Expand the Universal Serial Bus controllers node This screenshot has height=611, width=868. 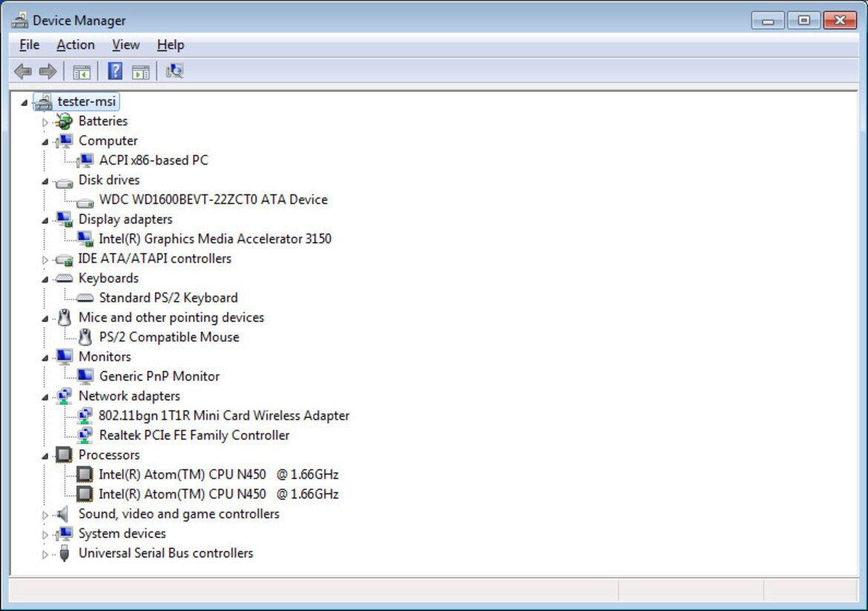[45, 554]
